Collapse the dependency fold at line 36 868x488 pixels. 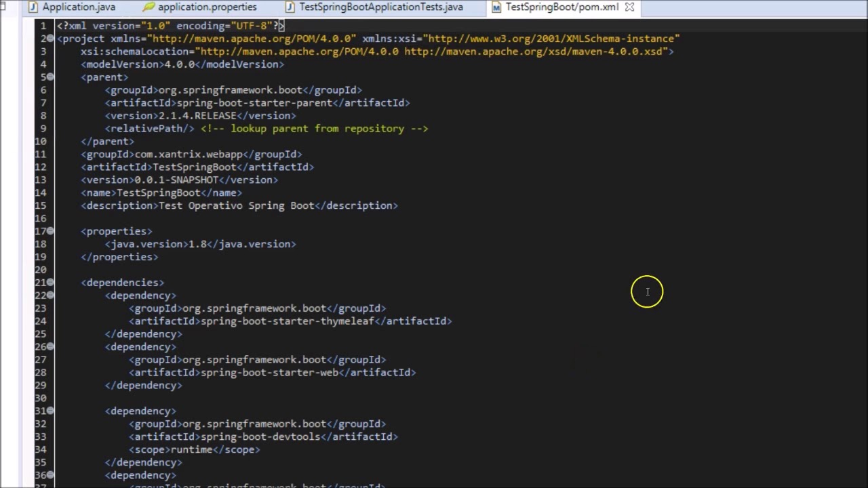coord(50,476)
